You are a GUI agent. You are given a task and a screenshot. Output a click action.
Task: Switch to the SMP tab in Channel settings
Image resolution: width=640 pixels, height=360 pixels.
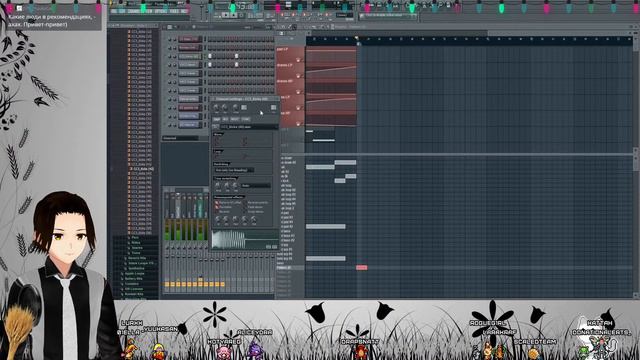pos(216,119)
